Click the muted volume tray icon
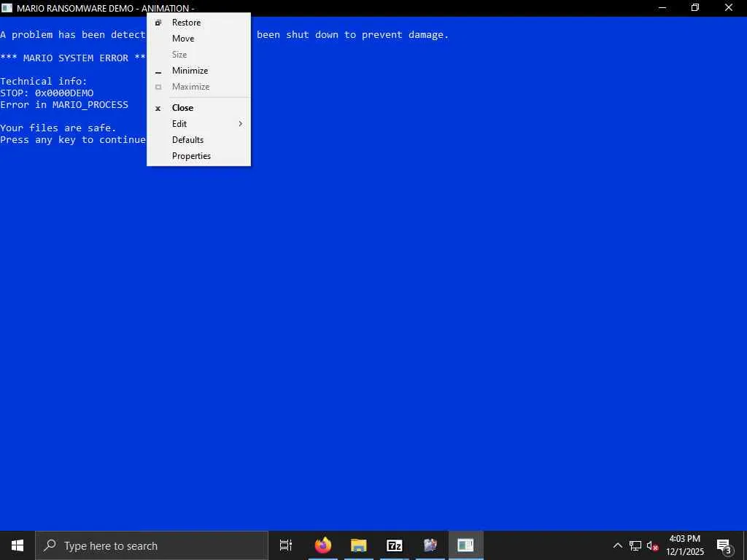Screen dimensions: 747x560 pos(652,545)
